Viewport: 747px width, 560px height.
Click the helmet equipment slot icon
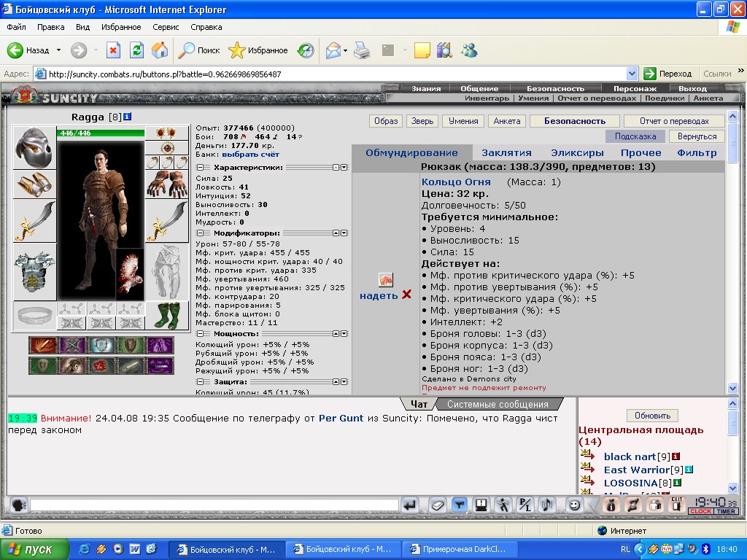(34, 147)
